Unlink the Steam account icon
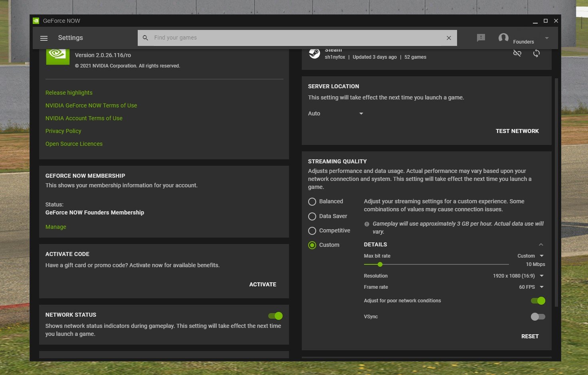The image size is (588, 375). 517,53
